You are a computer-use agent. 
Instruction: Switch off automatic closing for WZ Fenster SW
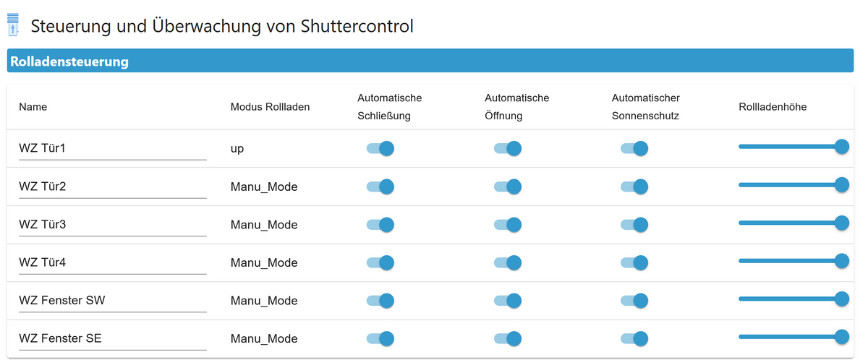coord(380,300)
